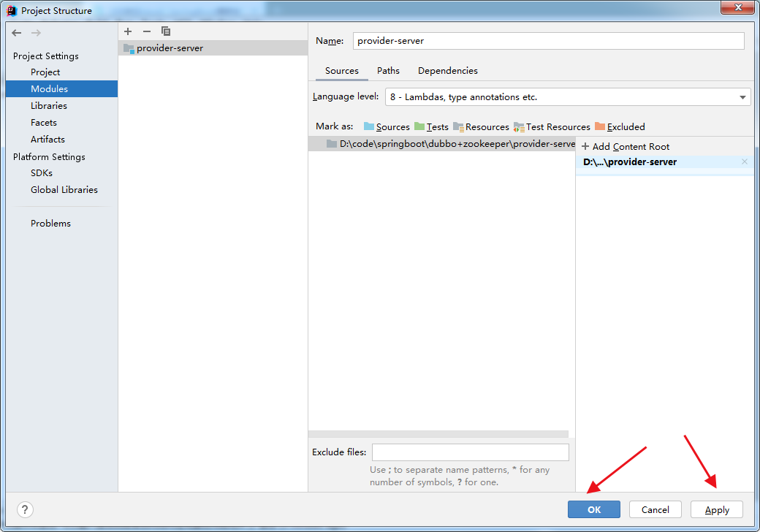Remove selected module with minus icon

tap(147, 31)
